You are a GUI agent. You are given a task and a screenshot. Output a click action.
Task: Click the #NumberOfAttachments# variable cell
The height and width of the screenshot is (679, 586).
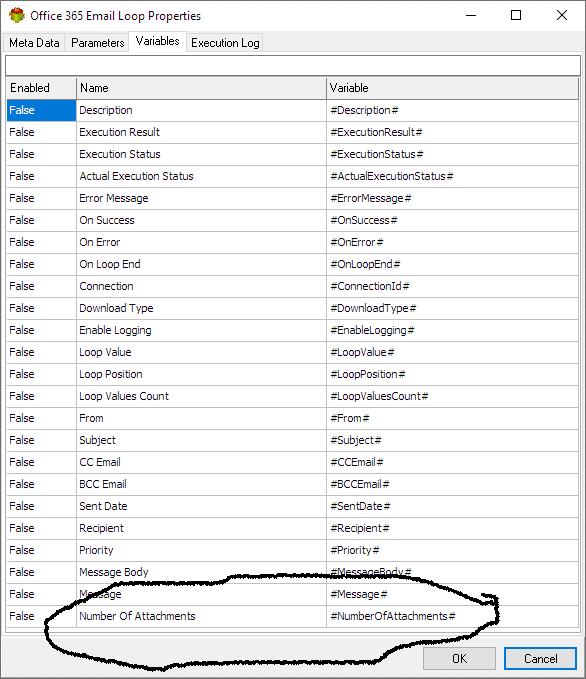[453, 616]
